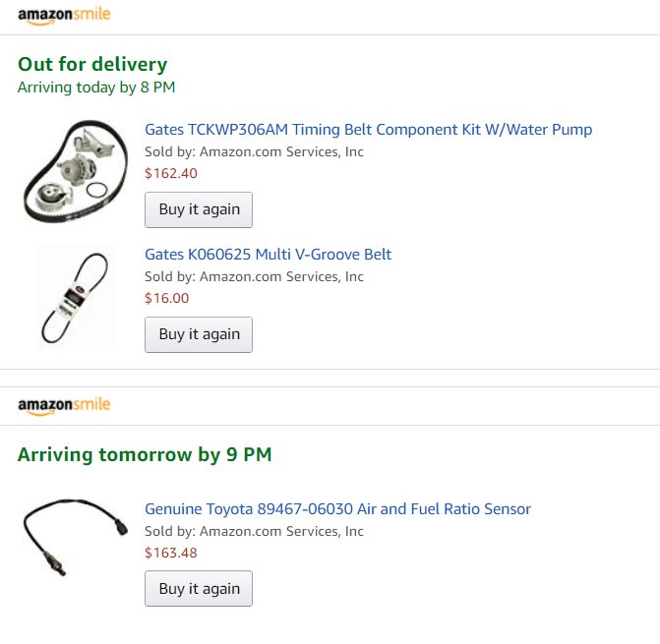
Task: Buy the Toyota sensor again
Action: [x=199, y=589]
